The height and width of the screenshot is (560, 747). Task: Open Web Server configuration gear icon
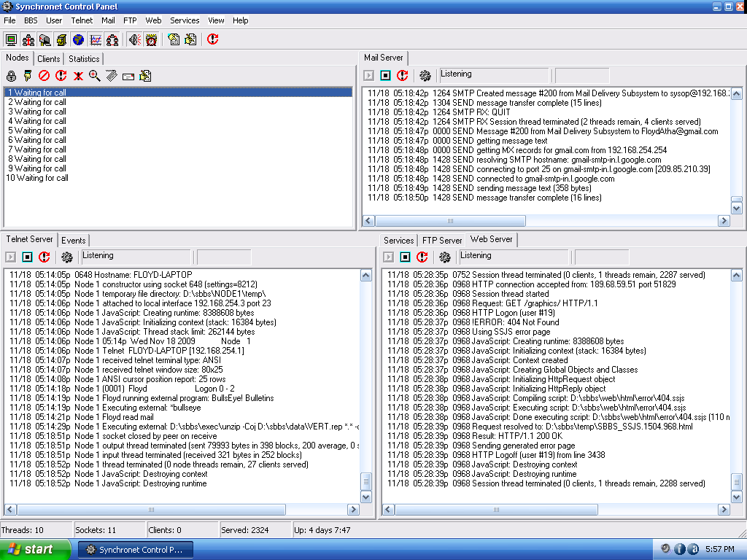pos(445,257)
